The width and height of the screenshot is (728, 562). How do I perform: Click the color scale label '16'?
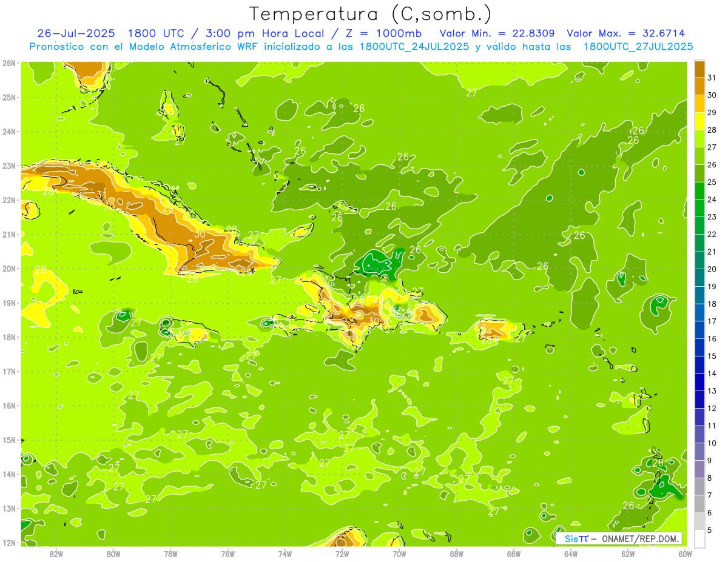click(x=712, y=338)
